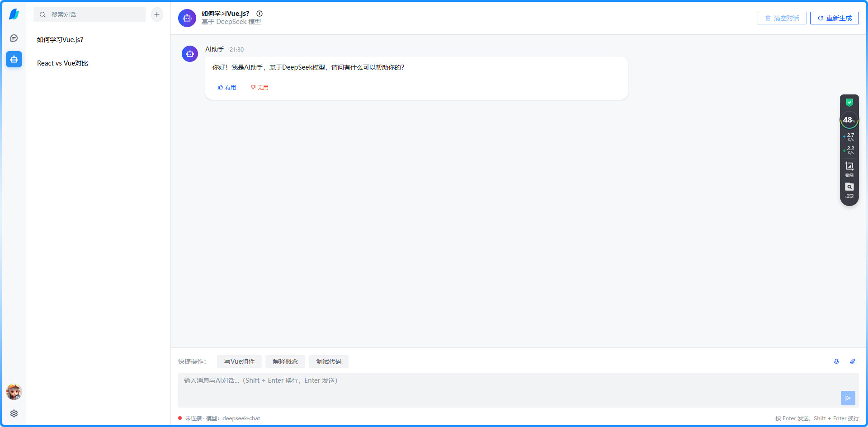This screenshot has width=868, height=427.
Task: Click the plus icon for new conversation
Action: pyautogui.click(x=157, y=14)
